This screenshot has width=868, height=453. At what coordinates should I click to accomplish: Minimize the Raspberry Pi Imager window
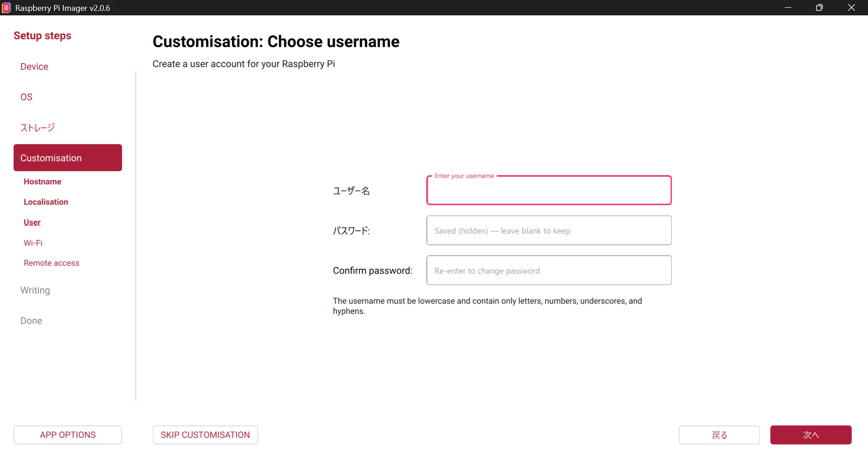click(788, 8)
